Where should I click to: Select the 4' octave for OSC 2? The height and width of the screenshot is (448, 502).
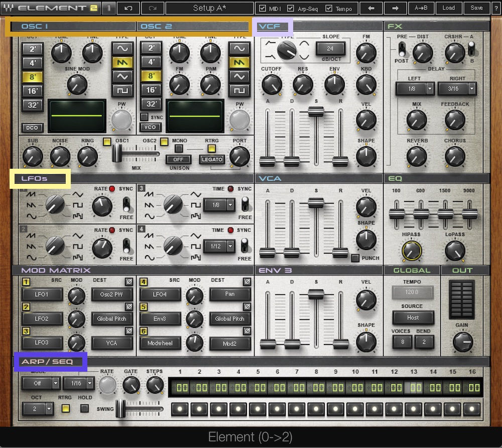click(151, 62)
